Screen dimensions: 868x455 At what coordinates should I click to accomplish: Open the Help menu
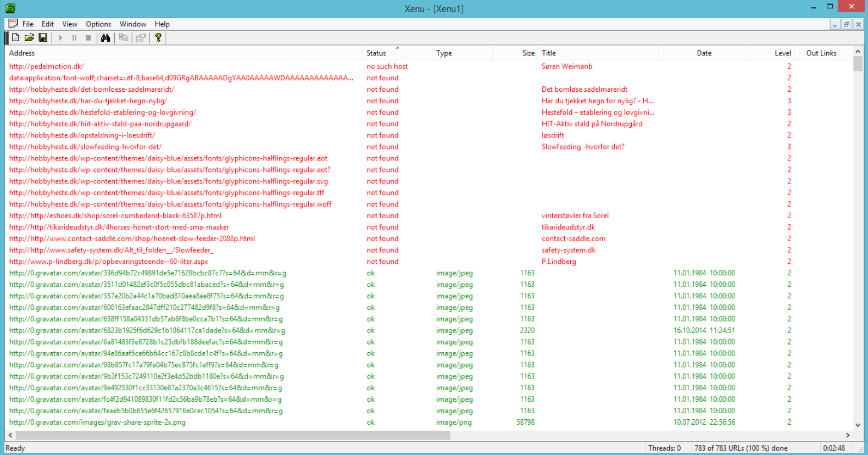[x=162, y=24]
